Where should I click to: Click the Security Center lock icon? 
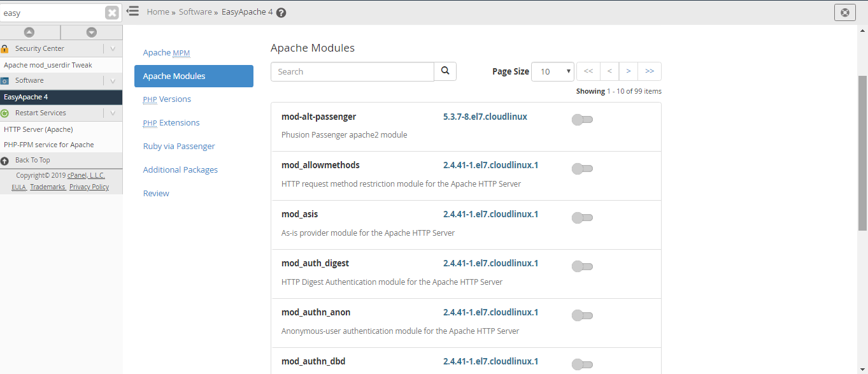4,48
